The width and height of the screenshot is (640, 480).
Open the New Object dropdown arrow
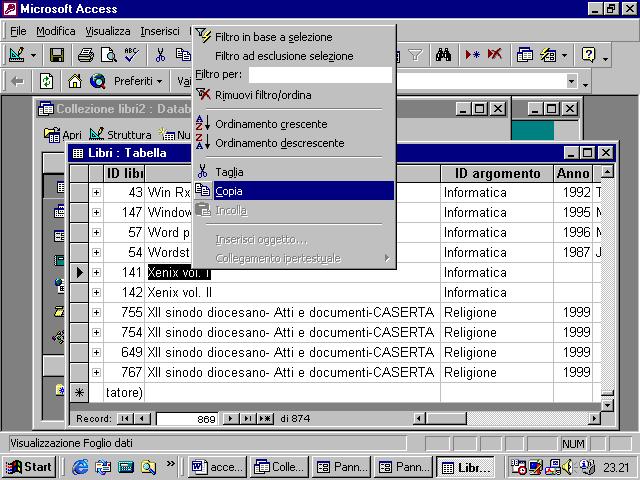[x=564, y=55]
